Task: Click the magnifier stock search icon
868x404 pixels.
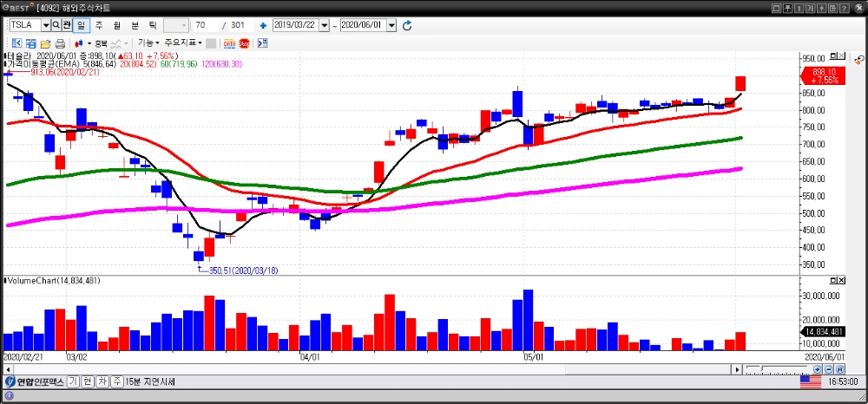Action: point(56,25)
